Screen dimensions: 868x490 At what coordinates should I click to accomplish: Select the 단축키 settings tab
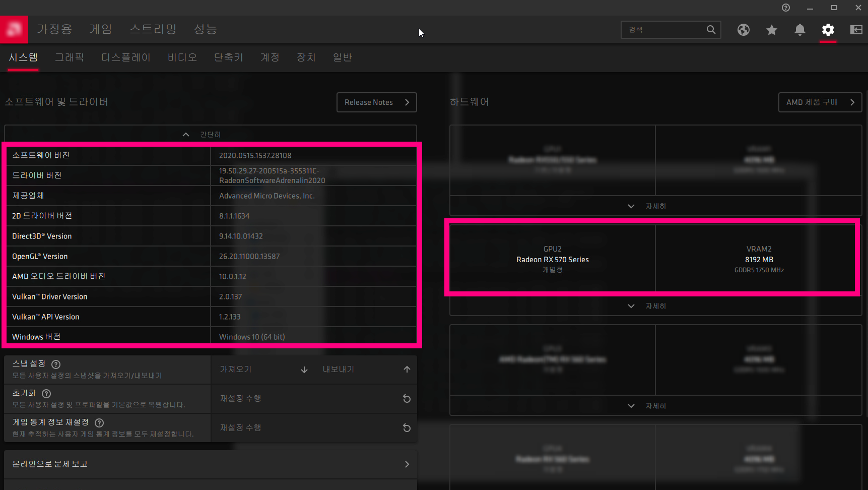coord(229,57)
